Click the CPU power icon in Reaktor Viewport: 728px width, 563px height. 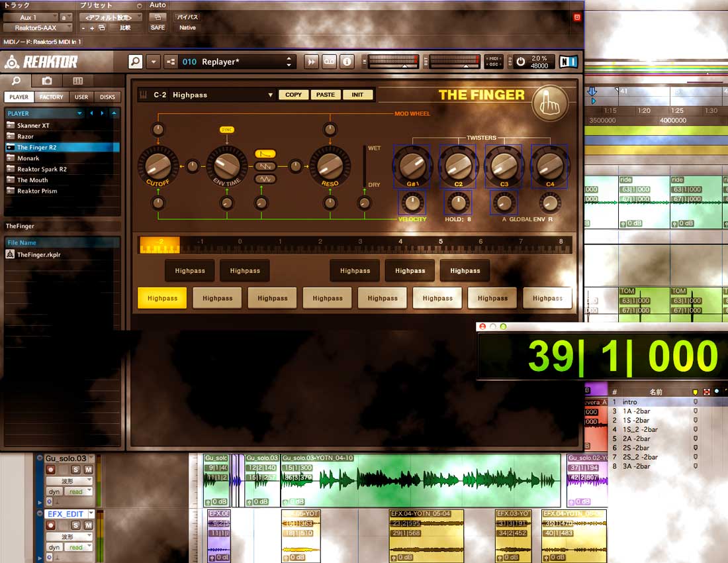520,62
